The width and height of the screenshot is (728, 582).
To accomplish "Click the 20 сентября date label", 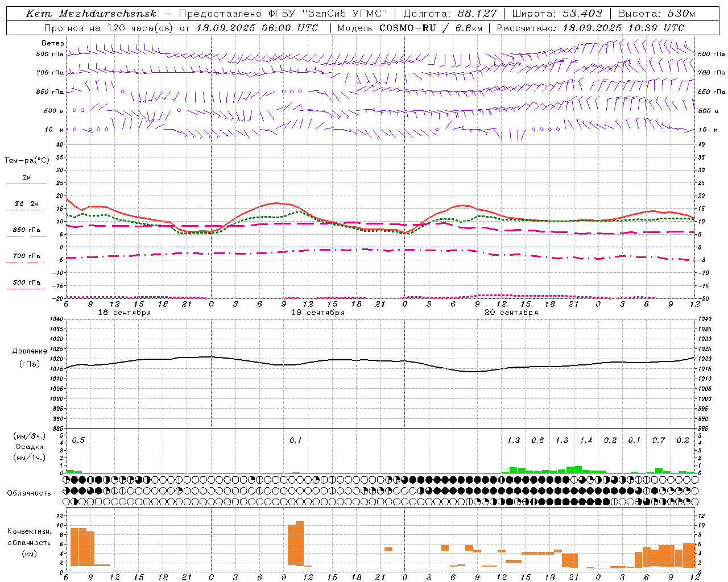I will coord(511,313).
